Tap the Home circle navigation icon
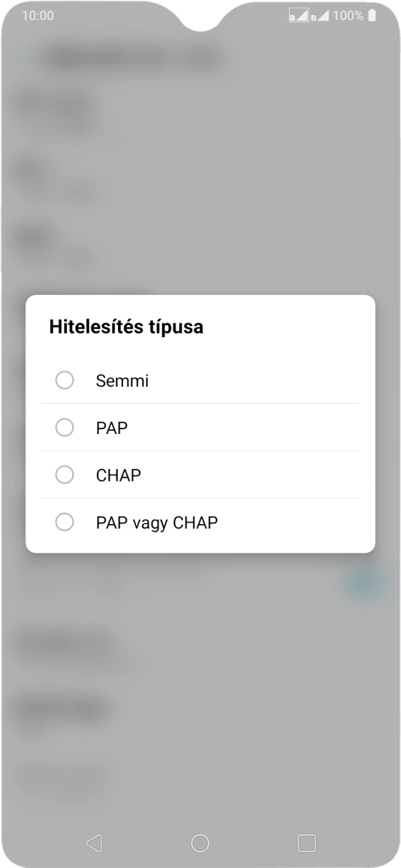Screen dimensions: 401x868 coord(200,843)
